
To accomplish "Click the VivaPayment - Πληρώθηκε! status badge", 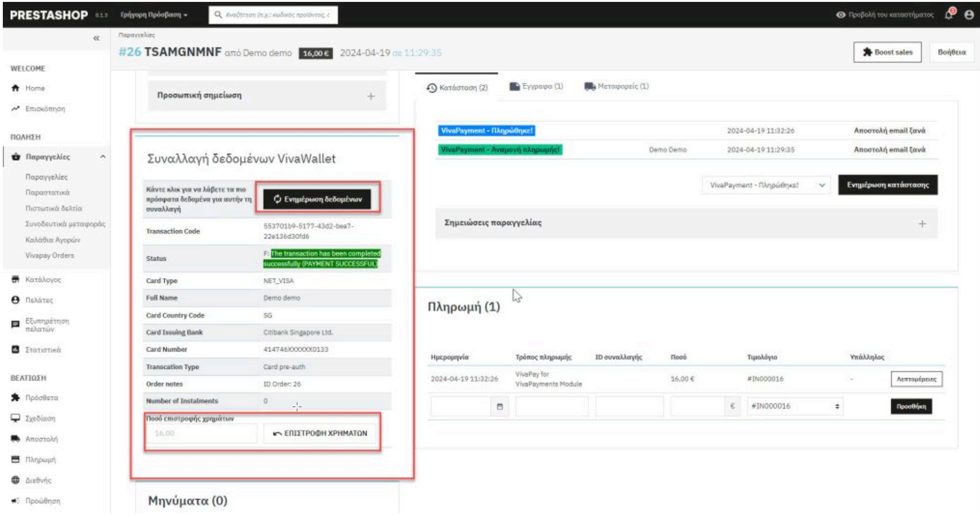I will click(x=487, y=130).
